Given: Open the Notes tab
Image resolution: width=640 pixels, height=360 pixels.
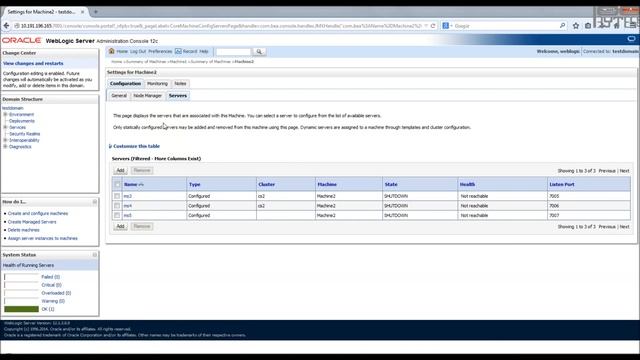Looking at the screenshot, I should pos(180,83).
